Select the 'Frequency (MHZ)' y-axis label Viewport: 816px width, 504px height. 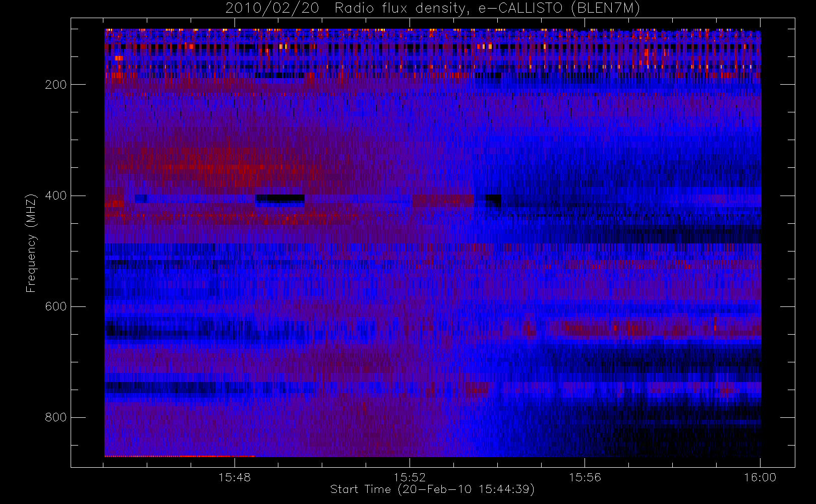(x=31, y=243)
